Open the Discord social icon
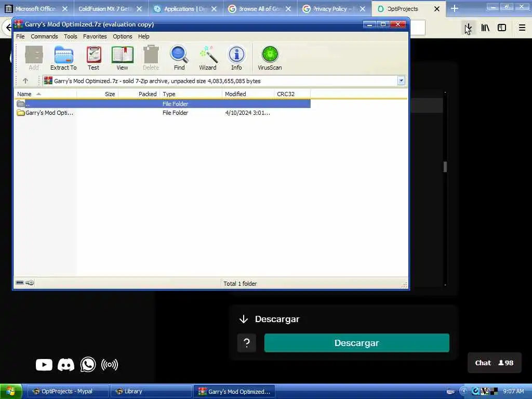The width and height of the screenshot is (532, 399). [x=66, y=365]
